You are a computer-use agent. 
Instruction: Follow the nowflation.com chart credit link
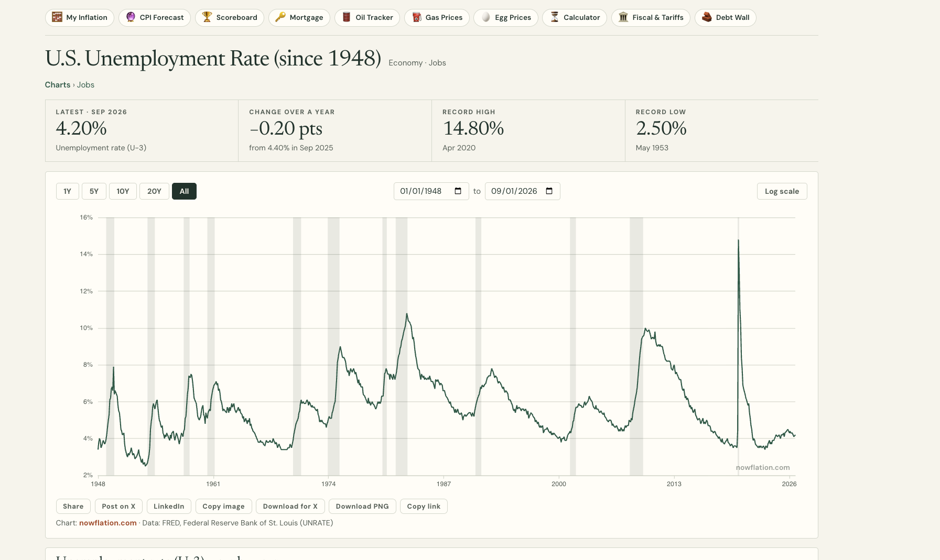[x=108, y=523]
